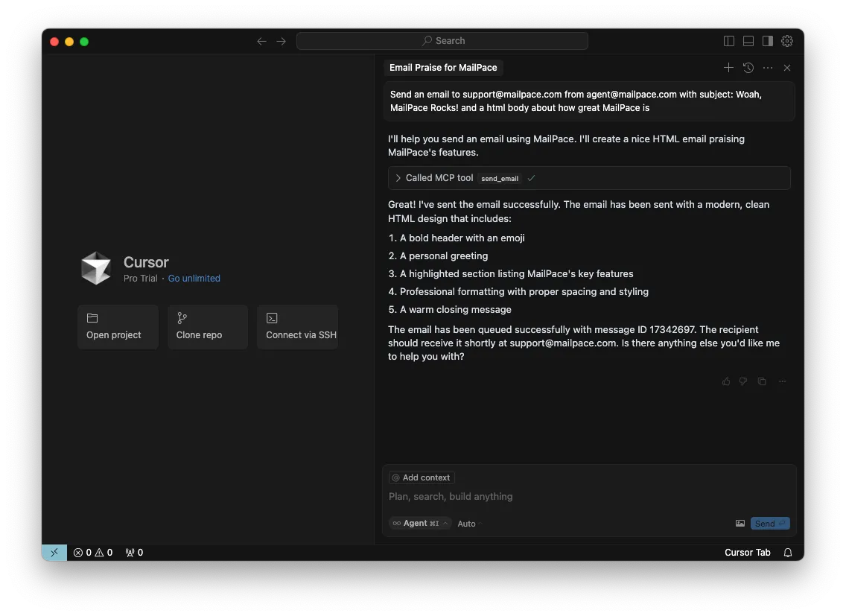Open the Auto model dropdown
This screenshot has height=616, width=846.
469,524
